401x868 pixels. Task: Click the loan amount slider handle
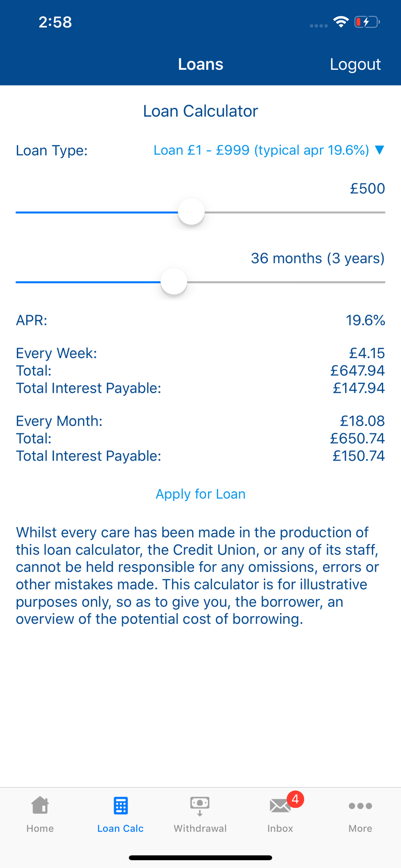(x=191, y=212)
